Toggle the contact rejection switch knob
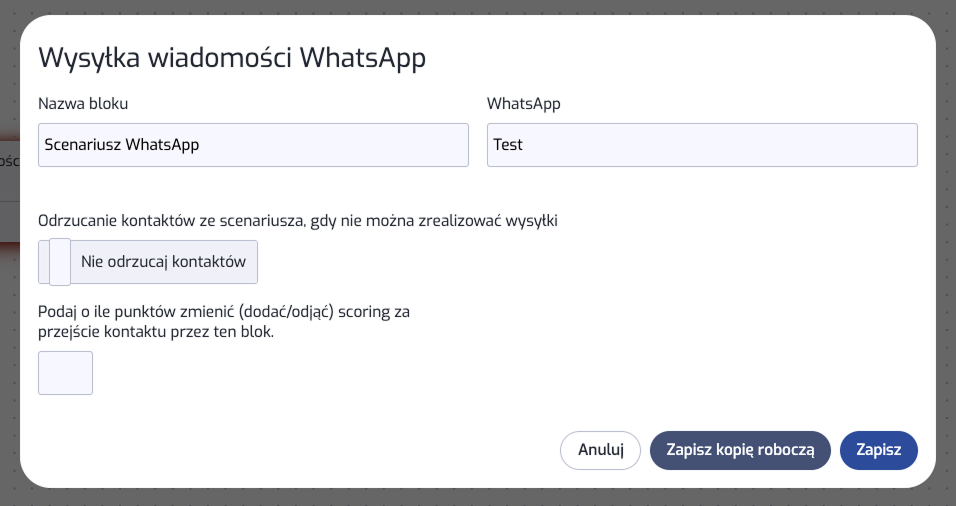 pos(60,262)
